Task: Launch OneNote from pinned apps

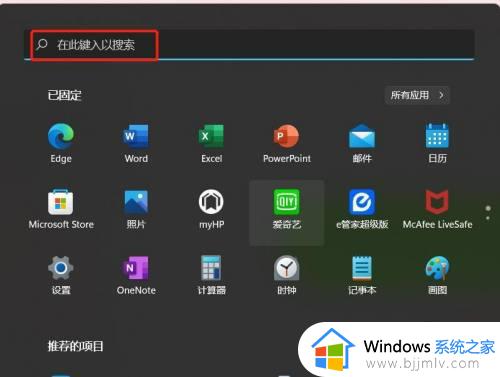Action: tap(136, 275)
